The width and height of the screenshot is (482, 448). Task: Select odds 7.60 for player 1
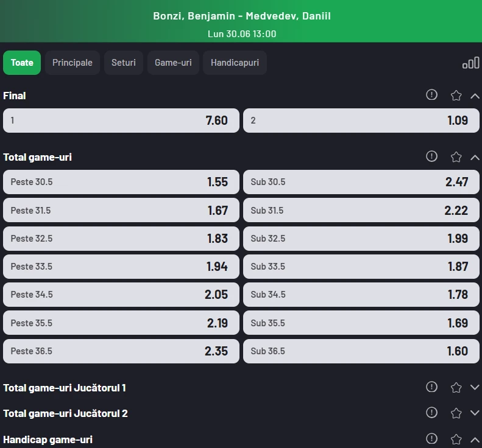tap(121, 121)
